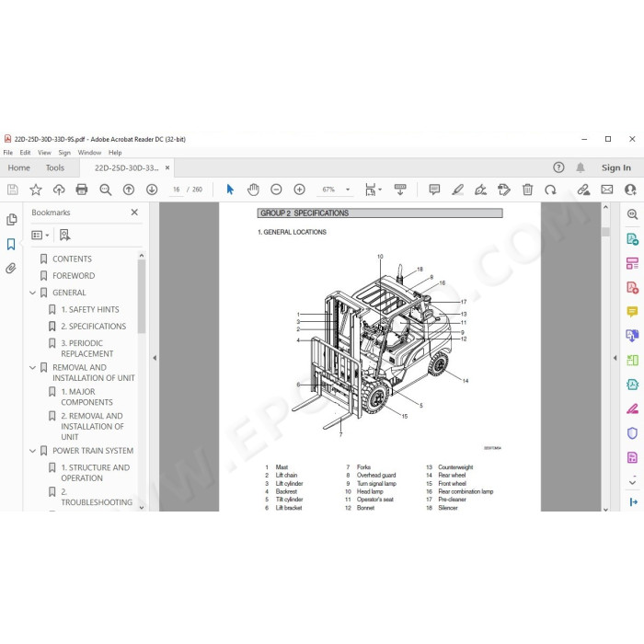
Task: Open the Comment tool in right pane
Action: (633, 312)
